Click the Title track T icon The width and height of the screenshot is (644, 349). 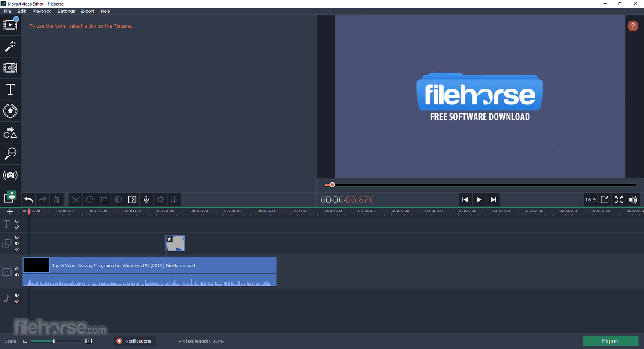click(x=7, y=224)
